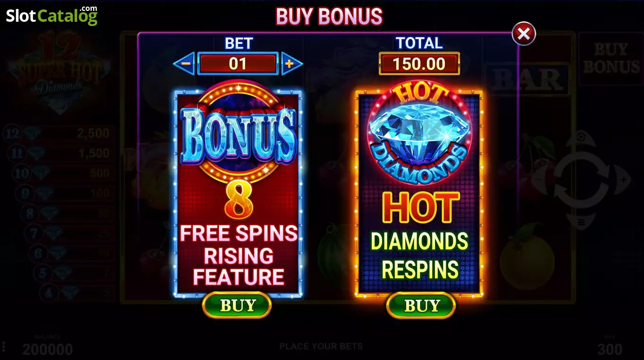Decrease bet with the blue minus arrow
644x360 pixels.
pyautogui.click(x=184, y=63)
